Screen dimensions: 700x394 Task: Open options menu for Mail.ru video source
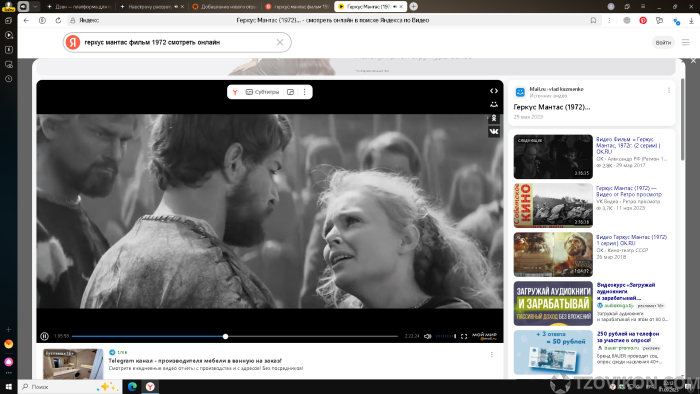(669, 90)
